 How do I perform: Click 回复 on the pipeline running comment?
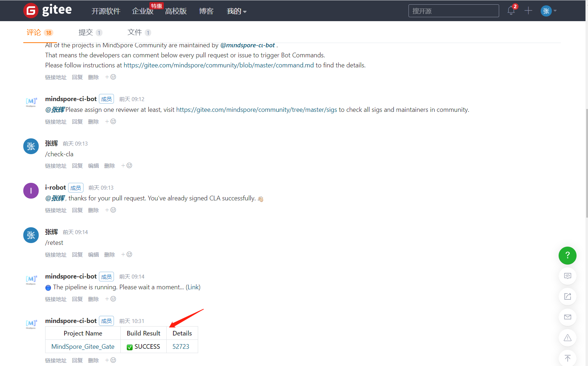(77, 299)
